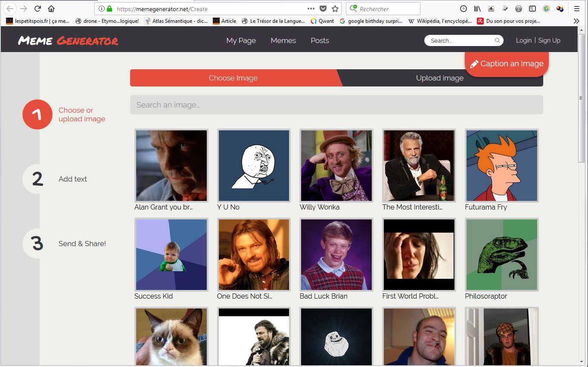This screenshot has height=367, width=588.
Task: Toggle the browser sidebar icon
Action: coord(532,9)
